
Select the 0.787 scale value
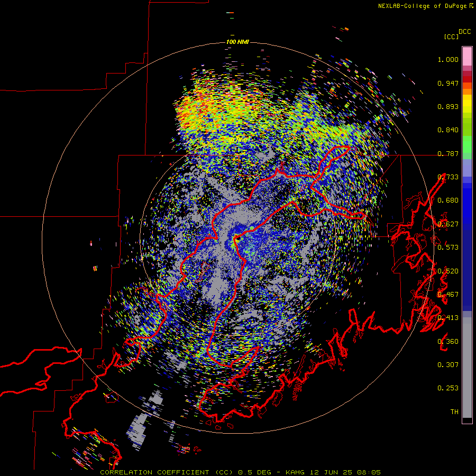(x=448, y=153)
